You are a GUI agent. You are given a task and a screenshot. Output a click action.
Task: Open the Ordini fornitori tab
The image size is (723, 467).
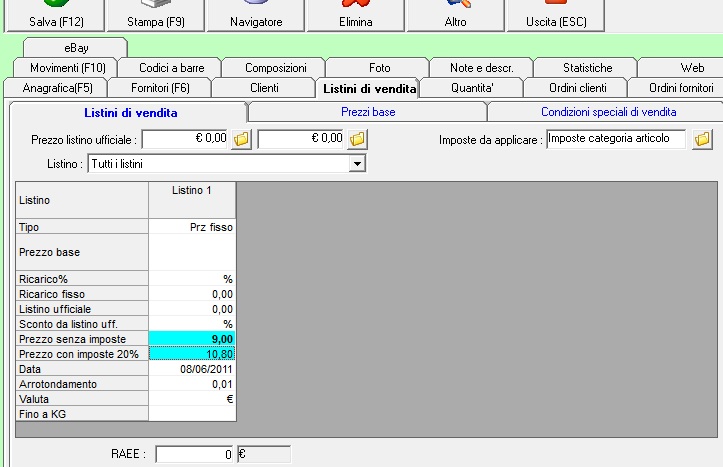coord(676,88)
